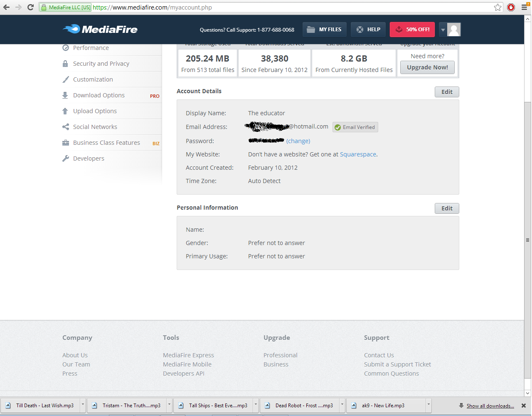This screenshot has height=416, width=532.
Task: Open the Press footer link
Action: [70, 374]
